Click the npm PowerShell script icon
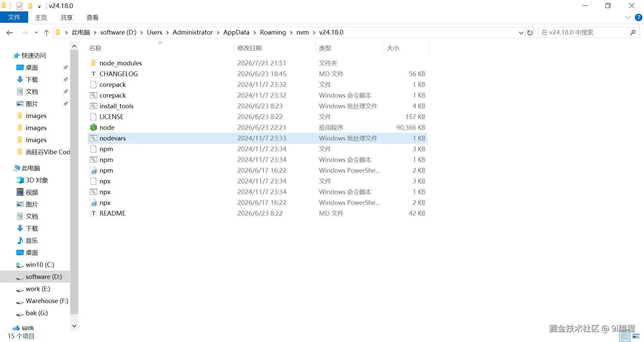 (94, 170)
